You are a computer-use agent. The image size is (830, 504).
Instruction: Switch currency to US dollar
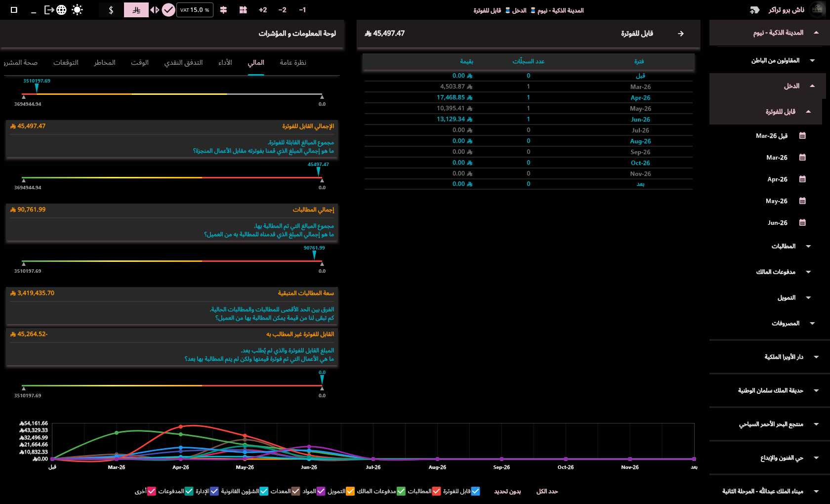pyautogui.click(x=111, y=10)
